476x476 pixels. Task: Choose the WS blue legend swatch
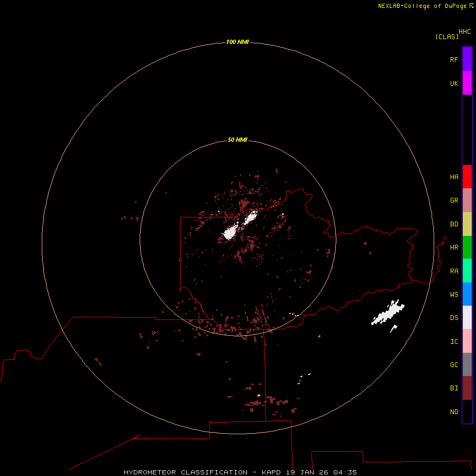coord(467,294)
